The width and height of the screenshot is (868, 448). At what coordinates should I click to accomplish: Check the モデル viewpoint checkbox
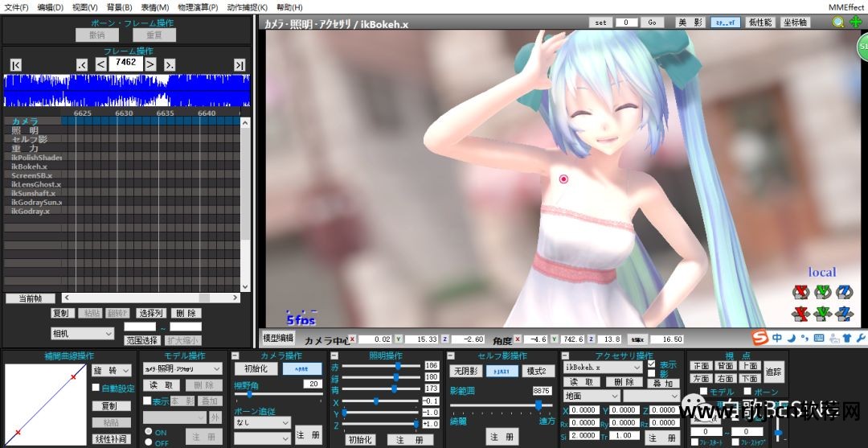[703, 392]
